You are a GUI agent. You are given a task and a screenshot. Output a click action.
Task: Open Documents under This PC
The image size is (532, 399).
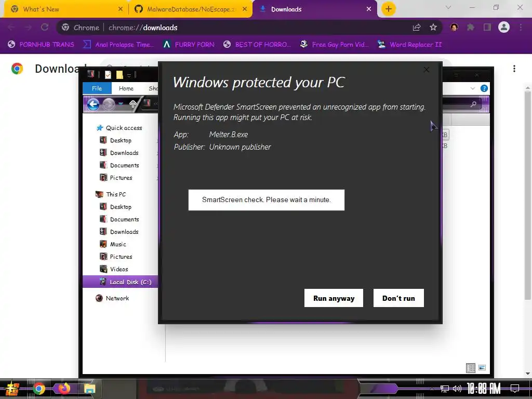point(119,219)
